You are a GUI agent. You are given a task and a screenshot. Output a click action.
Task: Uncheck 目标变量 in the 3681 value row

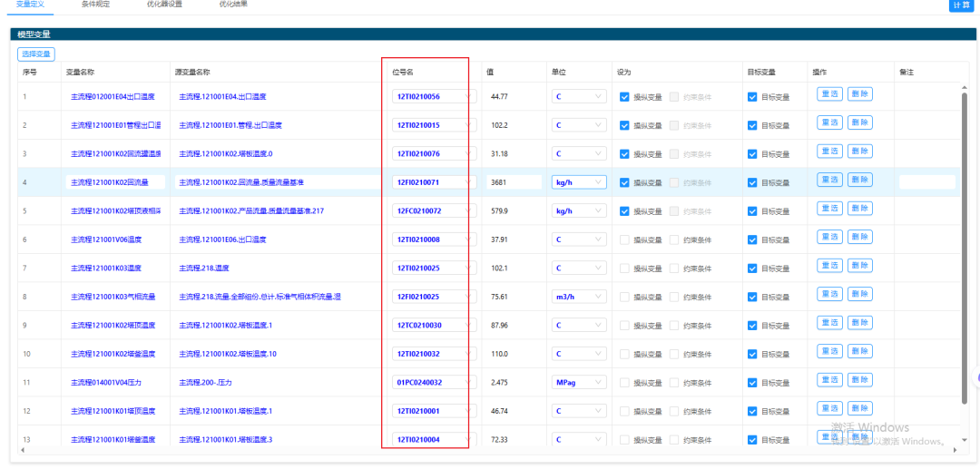752,182
